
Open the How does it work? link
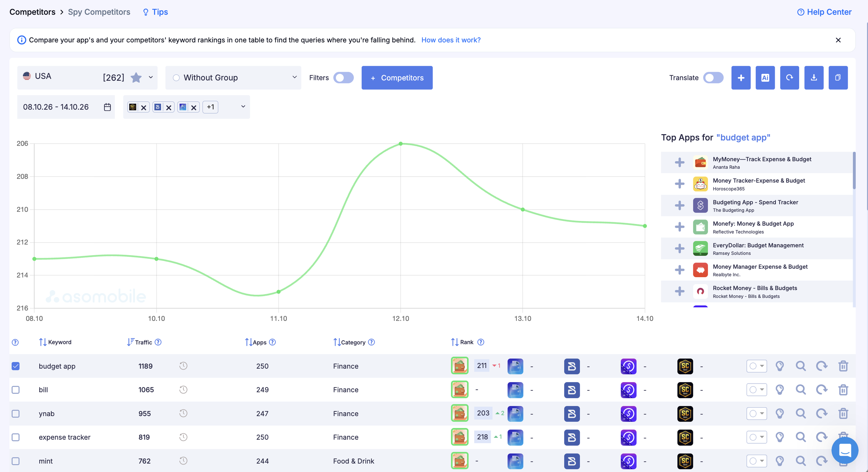[451, 40]
